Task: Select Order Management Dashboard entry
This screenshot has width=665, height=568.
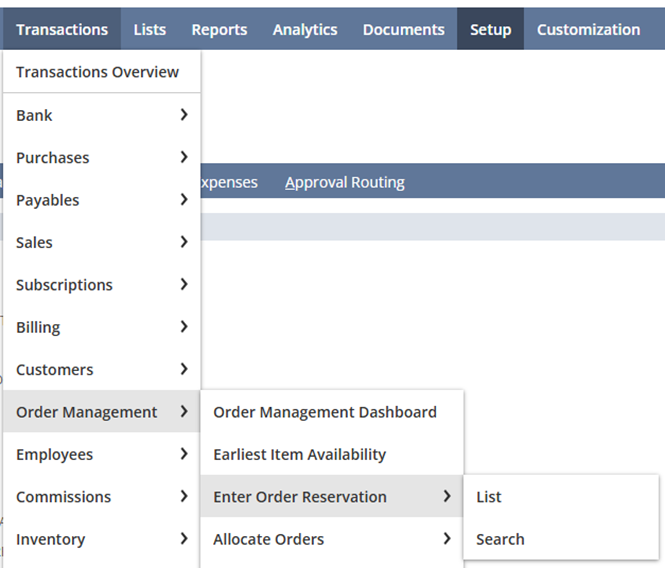Action: click(325, 412)
